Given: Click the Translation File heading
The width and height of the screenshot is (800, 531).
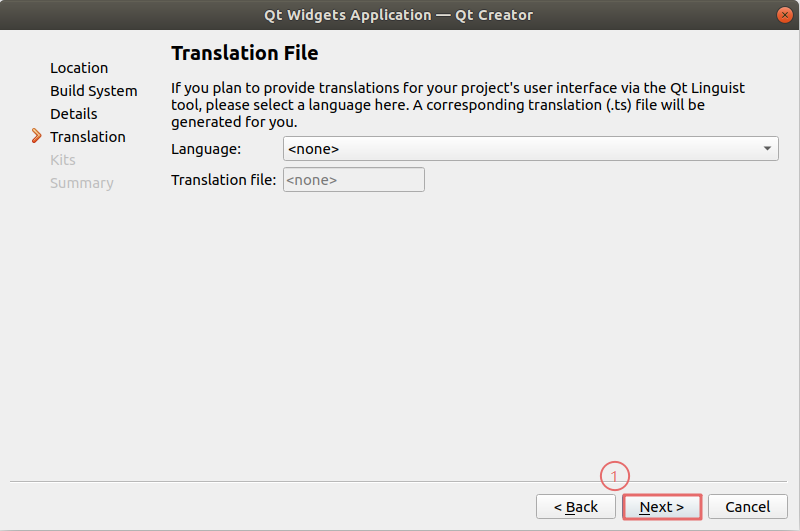Looking at the screenshot, I should [x=245, y=53].
